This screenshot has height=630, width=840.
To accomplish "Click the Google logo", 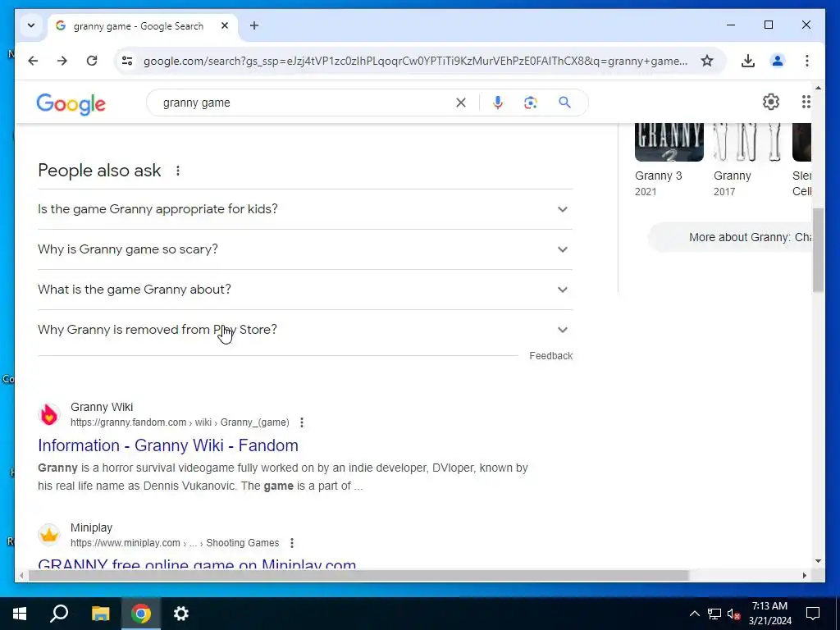I will (71, 103).
